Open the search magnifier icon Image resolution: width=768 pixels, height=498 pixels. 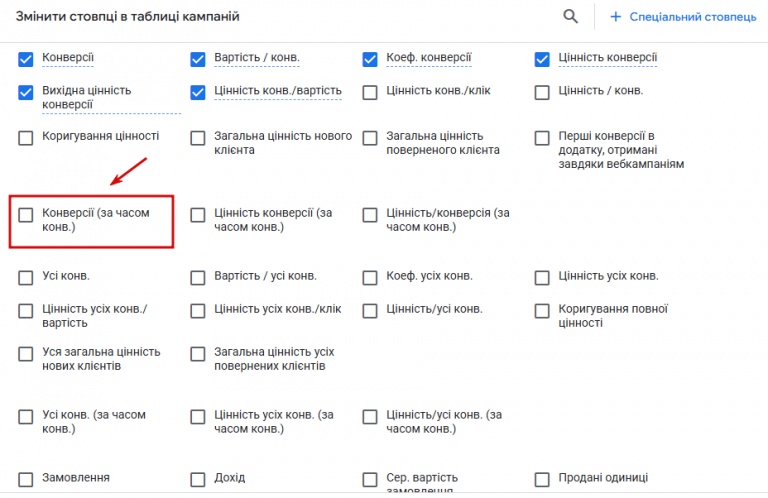(x=570, y=17)
